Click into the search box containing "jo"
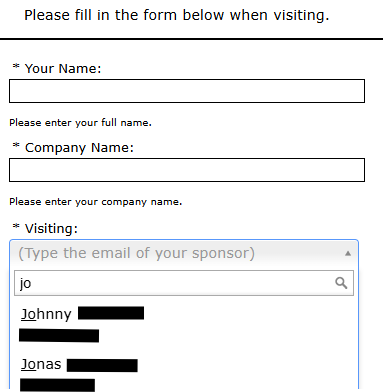Image resolution: width=383 pixels, height=392 pixels. point(184,283)
